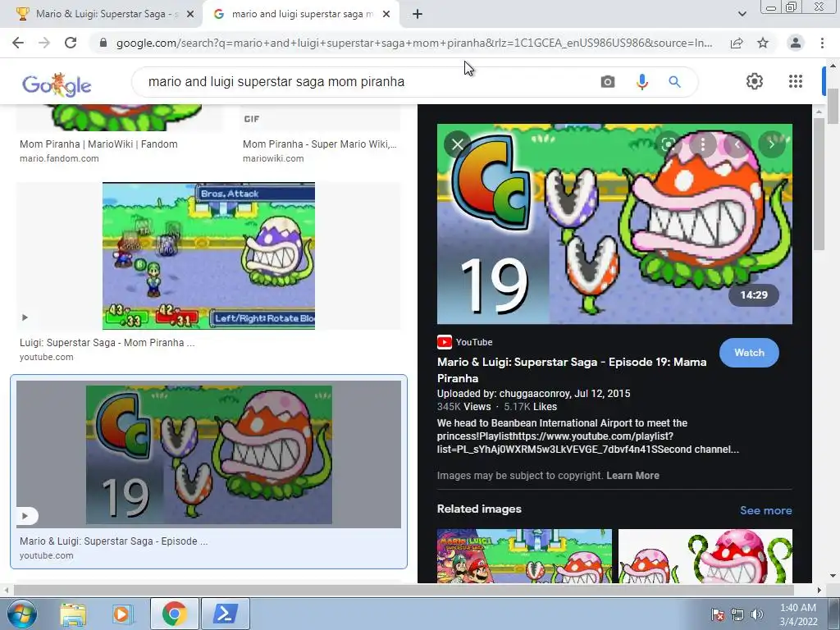
Task: Show previous image in preview panel
Action: point(737,144)
